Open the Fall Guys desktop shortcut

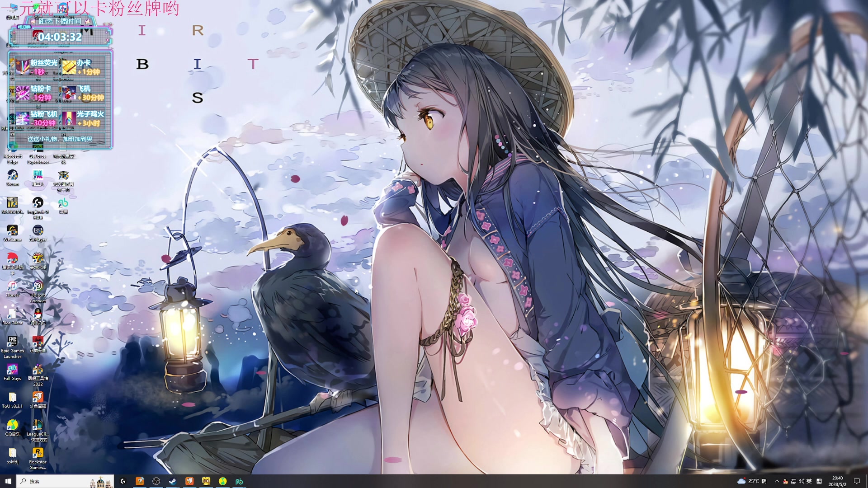click(x=12, y=370)
